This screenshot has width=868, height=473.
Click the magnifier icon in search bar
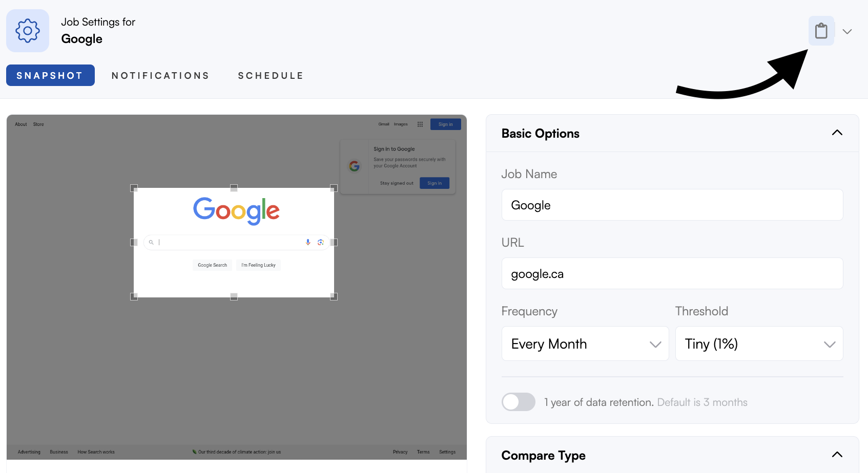(151, 242)
